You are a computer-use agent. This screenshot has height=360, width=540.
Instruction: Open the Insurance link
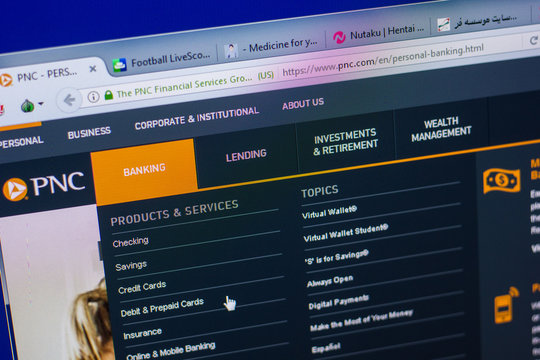(143, 333)
